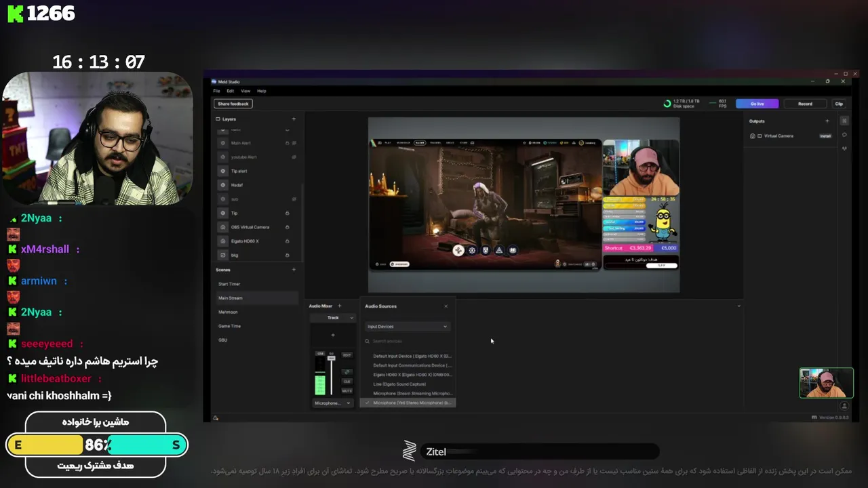This screenshot has width=868, height=488.
Task: Open the Edit menu
Action: pos(231,91)
